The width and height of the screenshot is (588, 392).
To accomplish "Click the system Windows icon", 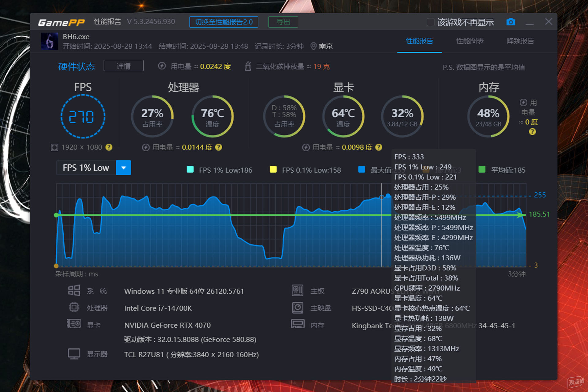I will [x=74, y=290].
